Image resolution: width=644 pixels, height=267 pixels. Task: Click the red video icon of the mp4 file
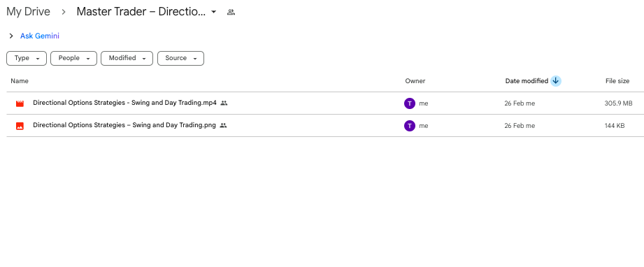point(20,103)
